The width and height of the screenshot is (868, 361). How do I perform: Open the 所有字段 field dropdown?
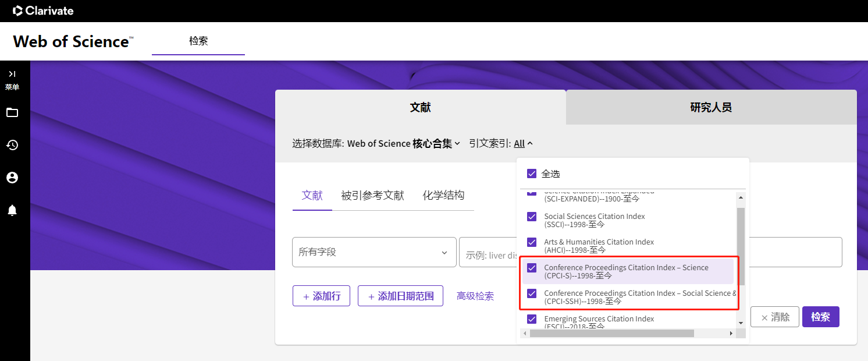tap(374, 252)
